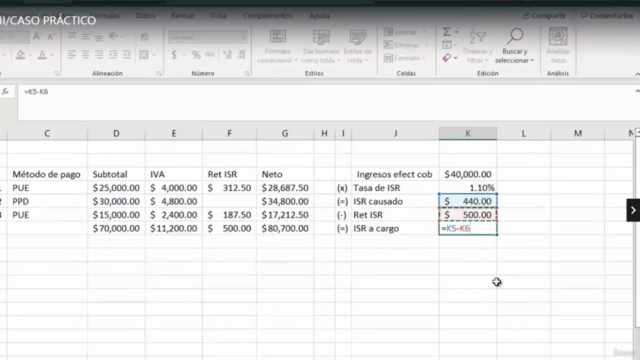
Task: Open accounting format dropdown arrow
Action: click(x=184, y=55)
